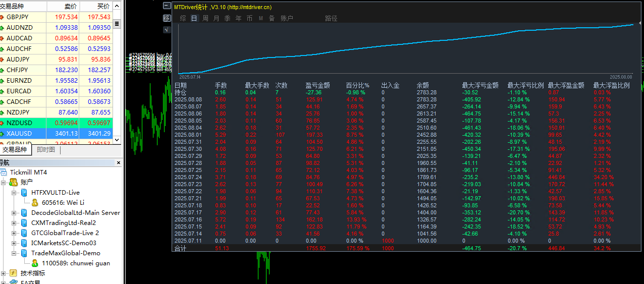
Task: Switch to 账户 tab in MTDriver panel
Action: [287, 18]
